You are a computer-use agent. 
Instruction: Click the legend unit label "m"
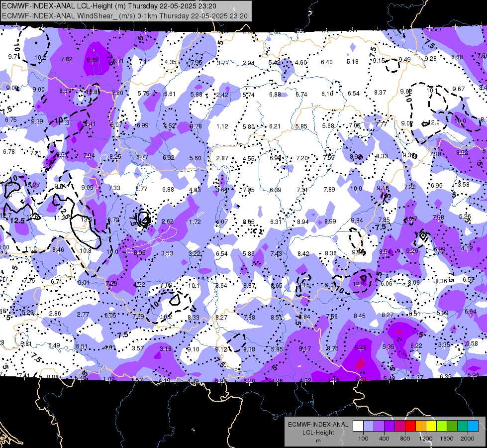318,441
